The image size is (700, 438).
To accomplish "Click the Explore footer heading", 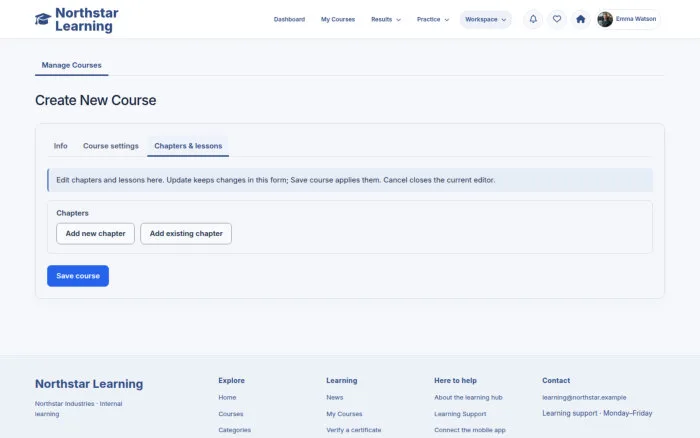I will 231,380.
